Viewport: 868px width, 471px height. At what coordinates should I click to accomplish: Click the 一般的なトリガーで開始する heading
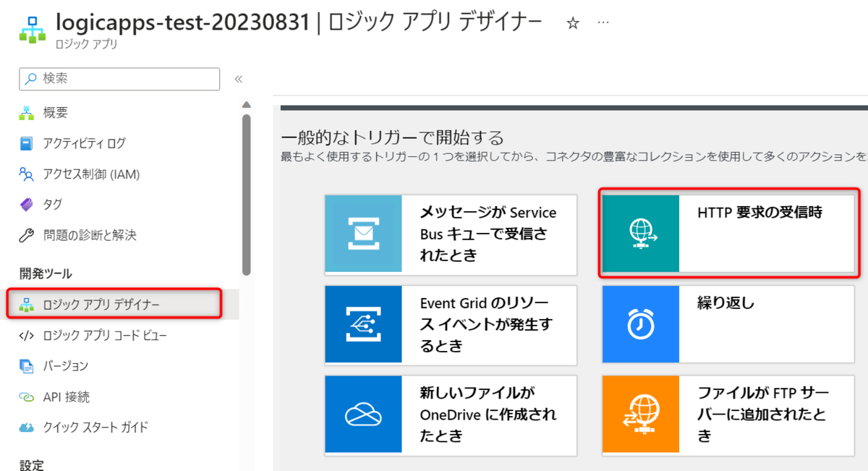click(391, 137)
